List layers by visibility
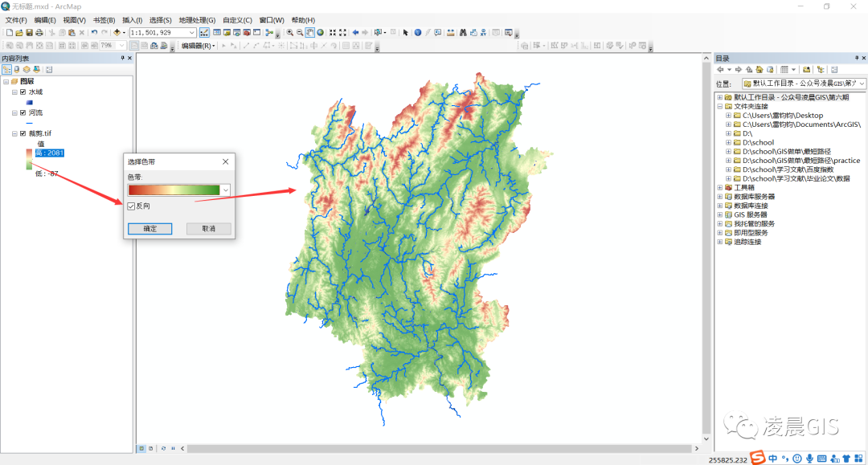 27,70
